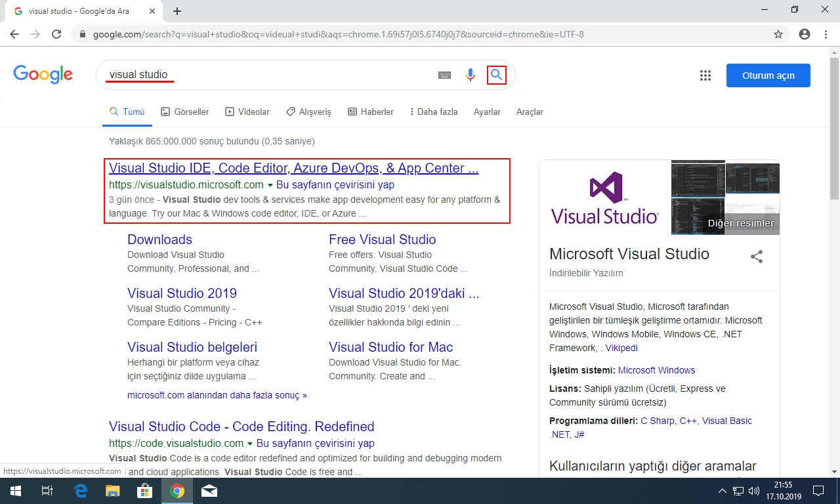
Task: Click the browser back arrow
Action: pyautogui.click(x=14, y=34)
